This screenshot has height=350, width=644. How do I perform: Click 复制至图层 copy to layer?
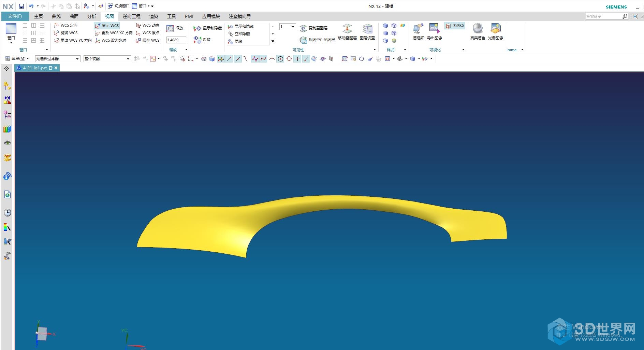tap(313, 28)
